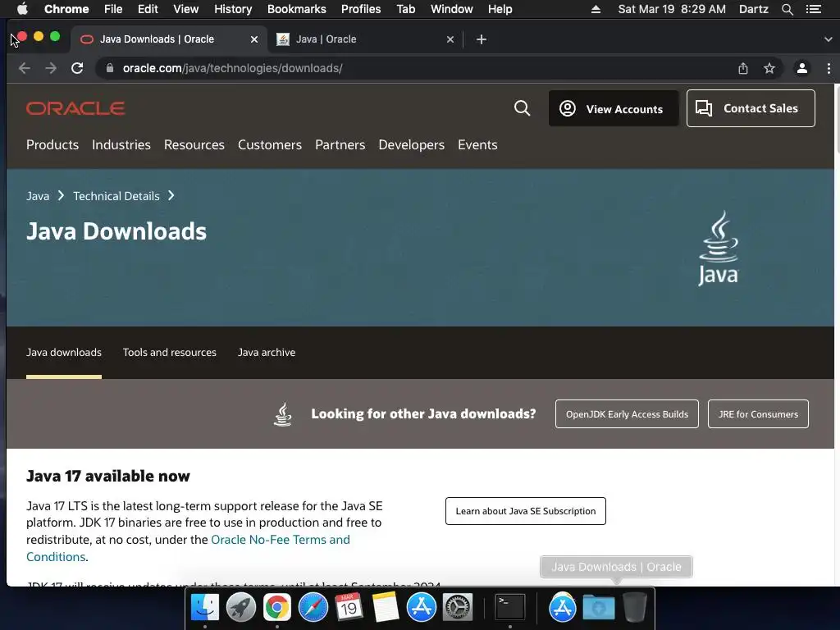This screenshot has width=840, height=630.
Task: Open Oracle No-Fee Terms and Conditions link
Action: tap(281, 540)
